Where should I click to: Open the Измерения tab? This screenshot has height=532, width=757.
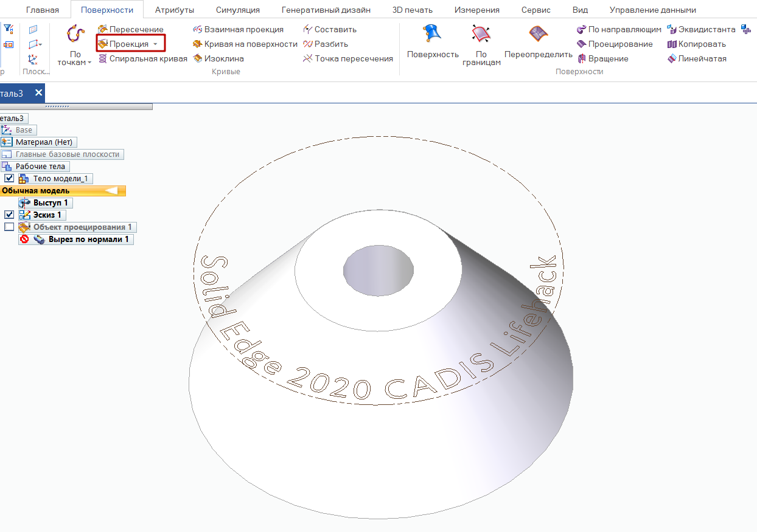[477, 10]
